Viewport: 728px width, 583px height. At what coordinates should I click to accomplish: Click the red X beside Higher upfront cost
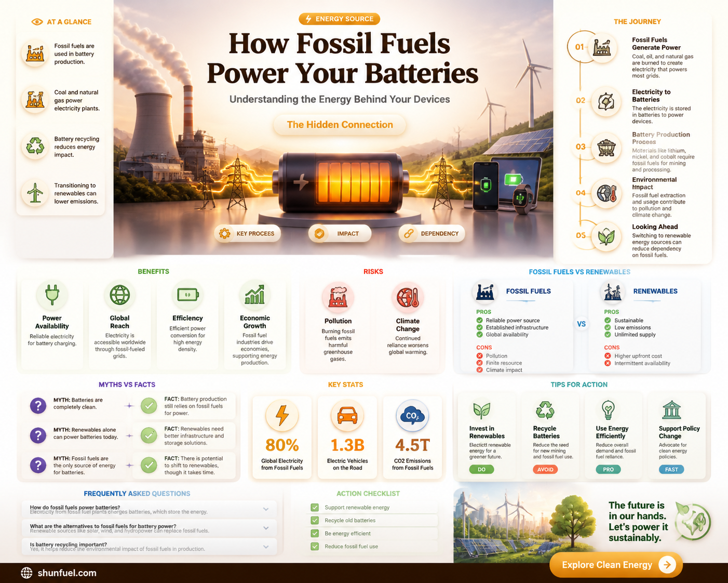[x=608, y=356]
